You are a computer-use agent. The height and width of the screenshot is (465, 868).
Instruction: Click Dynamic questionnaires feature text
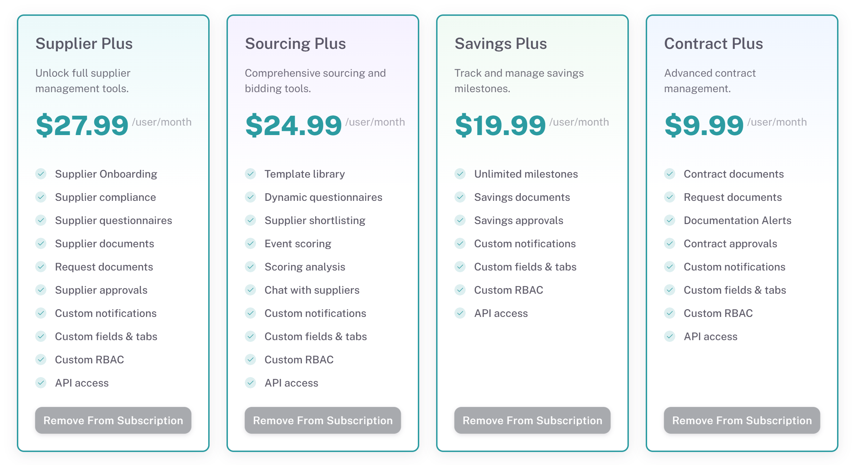point(323,197)
